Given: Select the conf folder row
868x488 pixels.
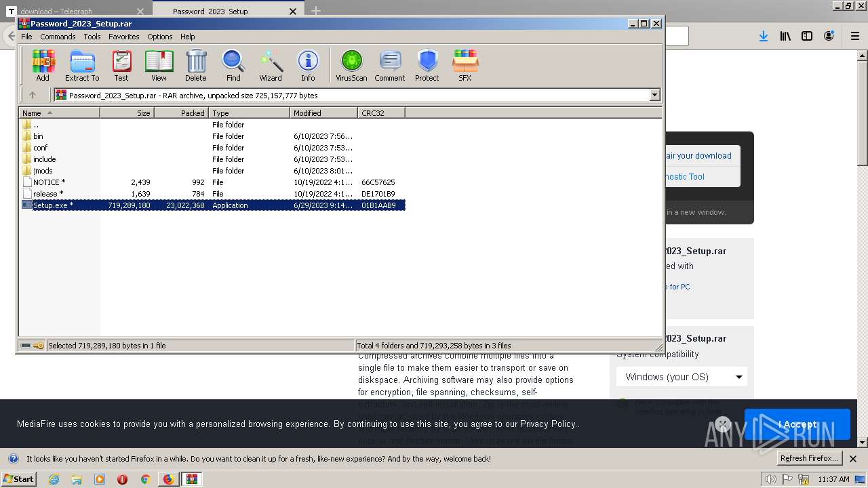Looking at the screenshot, I should (212, 148).
